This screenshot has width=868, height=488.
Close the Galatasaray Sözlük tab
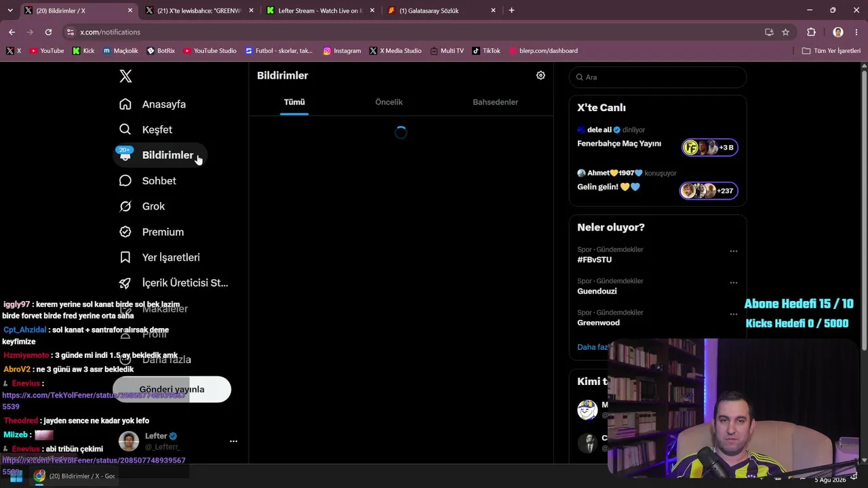point(493,11)
